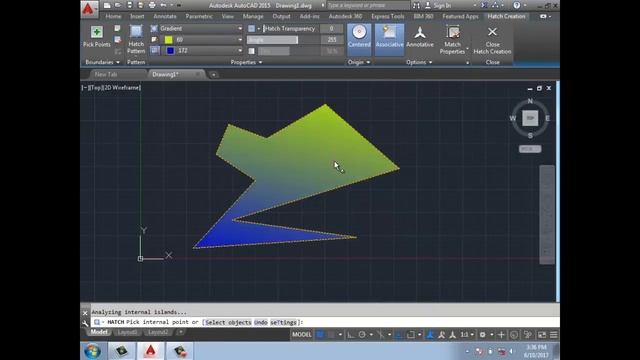Click the Print icon in quick access toolbar
The width and height of the screenshot is (640, 360).
click(x=152, y=5)
